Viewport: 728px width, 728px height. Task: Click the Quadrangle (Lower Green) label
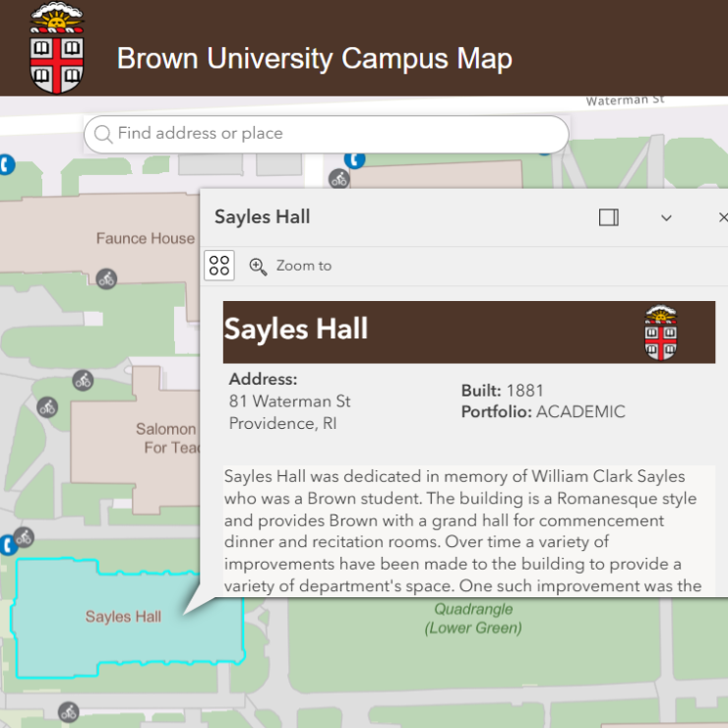[x=473, y=619]
